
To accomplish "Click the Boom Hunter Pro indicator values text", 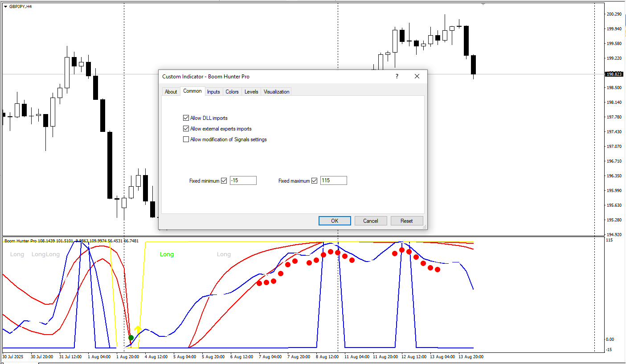I will 71,241.
